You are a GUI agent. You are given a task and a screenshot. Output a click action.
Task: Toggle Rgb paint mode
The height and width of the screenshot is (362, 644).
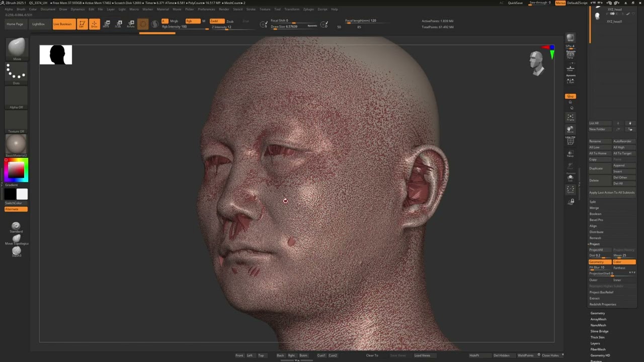coord(192,21)
